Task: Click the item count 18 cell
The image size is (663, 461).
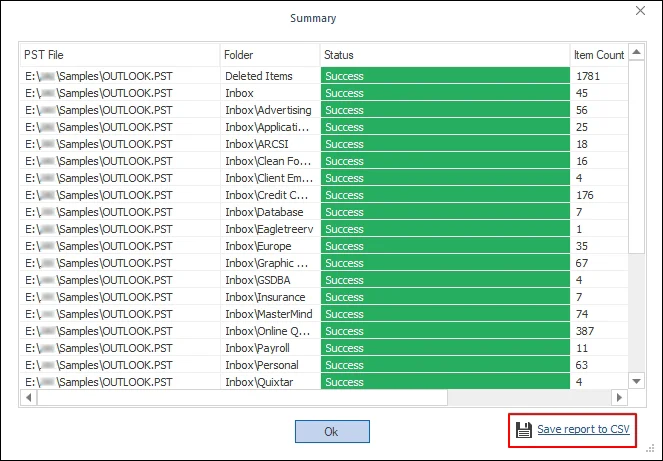Action: [x=599, y=144]
